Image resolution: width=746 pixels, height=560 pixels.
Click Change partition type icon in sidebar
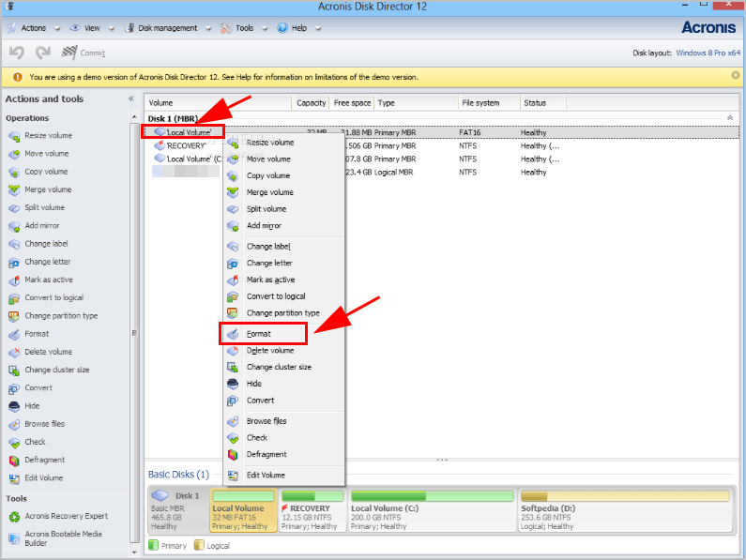pyautogui.click(x=14, y=316)
